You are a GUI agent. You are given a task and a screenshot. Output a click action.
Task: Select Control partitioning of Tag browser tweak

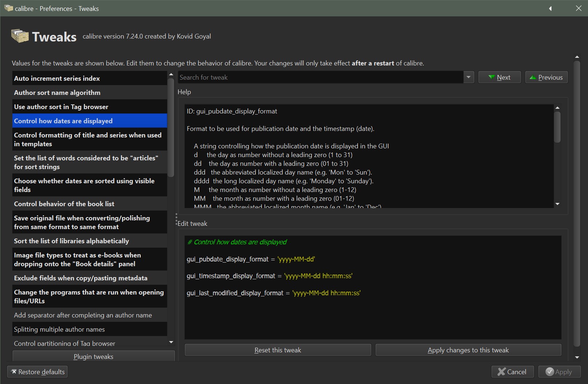click(90, 342)
